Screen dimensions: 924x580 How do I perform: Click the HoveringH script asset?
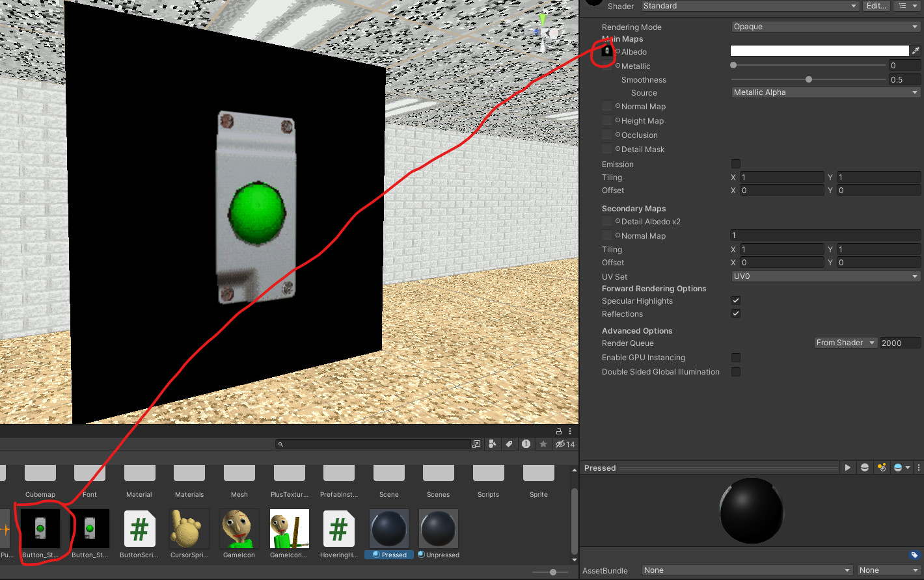click(338, 527)
